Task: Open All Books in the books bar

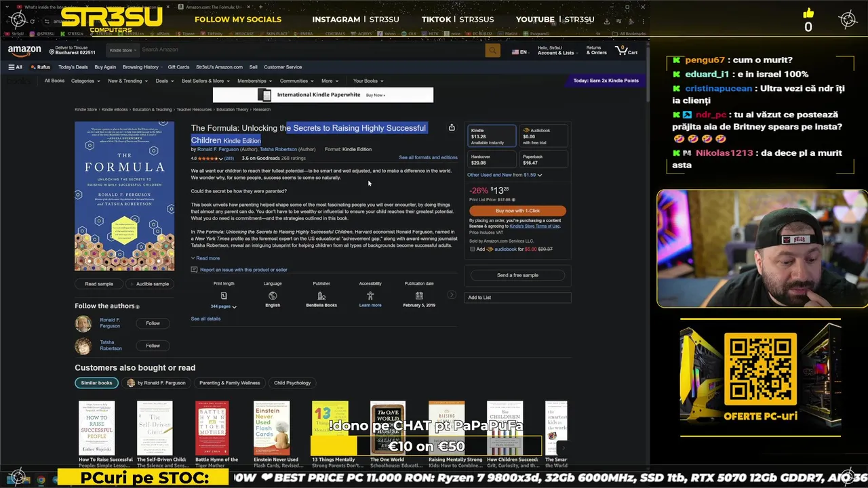Action: tap(54, 81)
